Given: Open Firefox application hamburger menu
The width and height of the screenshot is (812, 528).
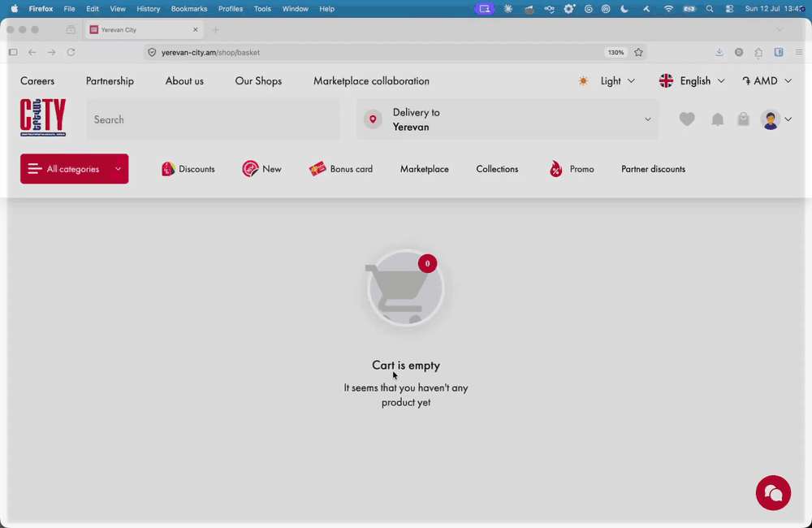Looking at the screenshot, I should coord(799,52).
